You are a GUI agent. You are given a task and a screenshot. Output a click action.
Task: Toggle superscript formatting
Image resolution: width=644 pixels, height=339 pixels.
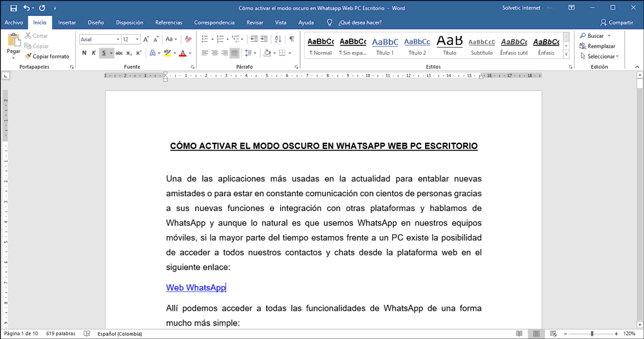(139, 53)
